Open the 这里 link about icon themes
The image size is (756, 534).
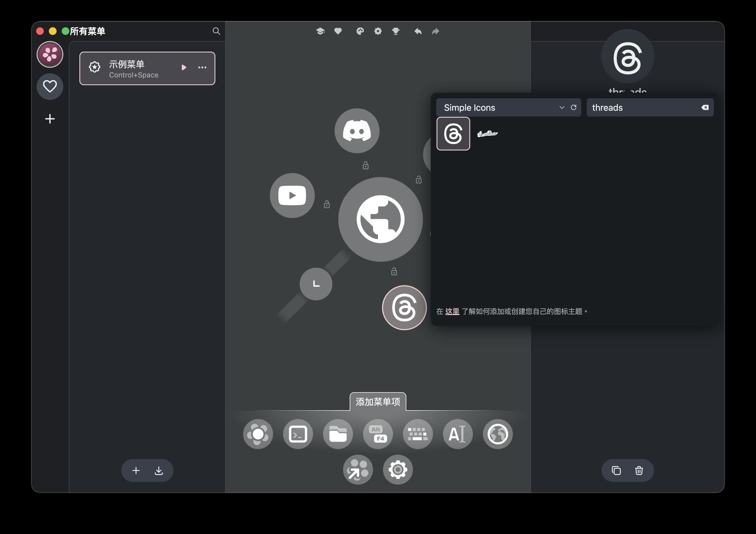click(x=452, y=311)
